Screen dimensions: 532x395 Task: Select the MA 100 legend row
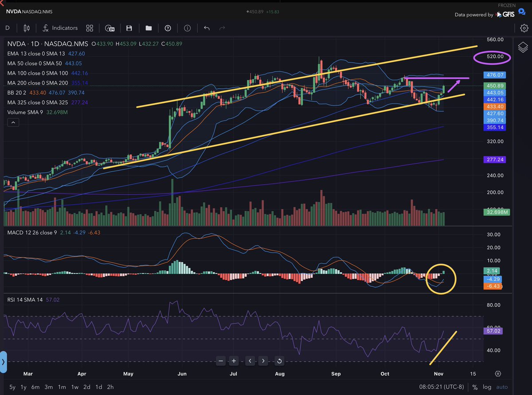(47, 73)
